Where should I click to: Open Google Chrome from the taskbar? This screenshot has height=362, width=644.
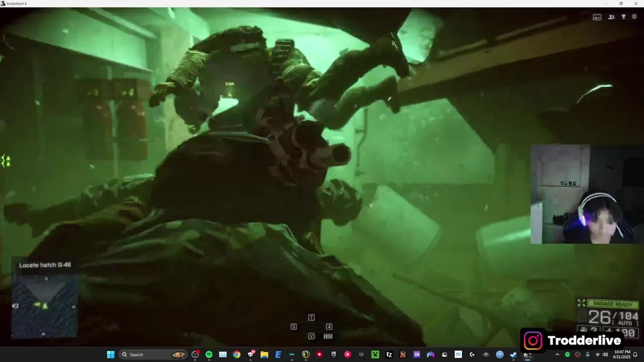click(x=236, y=354)
